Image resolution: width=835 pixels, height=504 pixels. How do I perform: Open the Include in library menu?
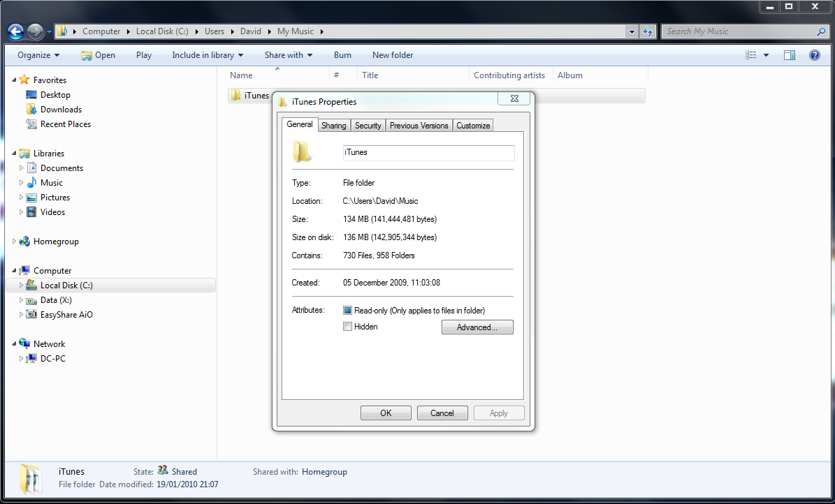(x=208, y=55)
